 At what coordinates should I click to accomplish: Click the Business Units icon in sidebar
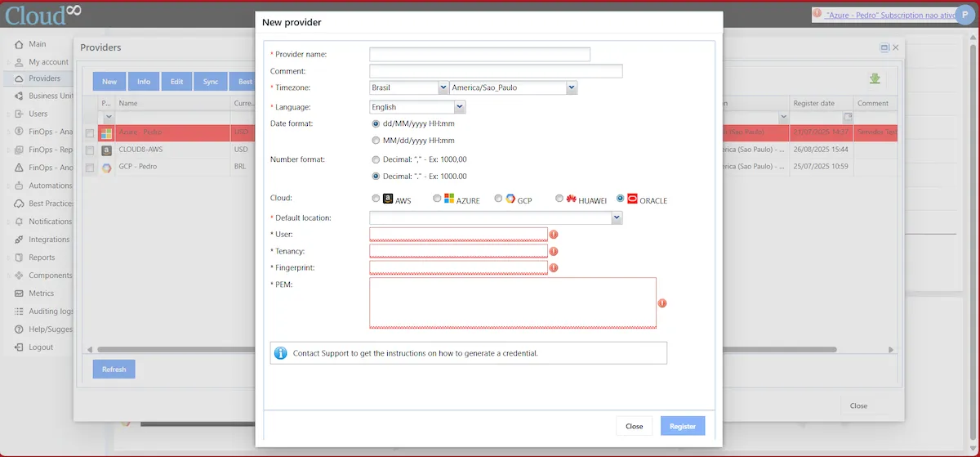click(x=20, y=96)
